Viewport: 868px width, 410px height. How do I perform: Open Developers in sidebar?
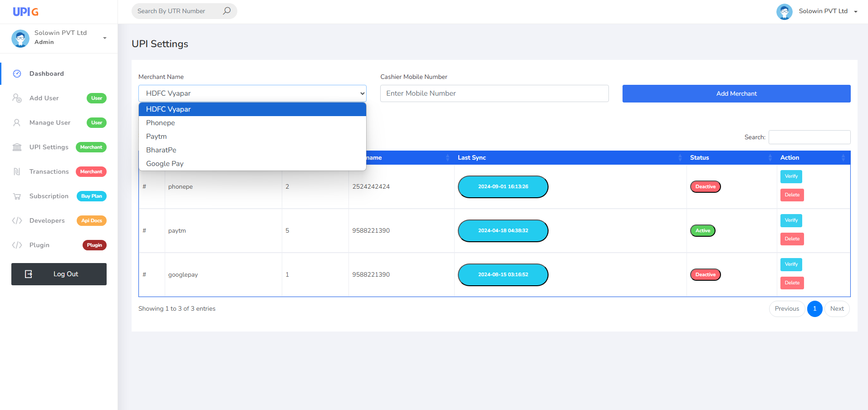59,220
